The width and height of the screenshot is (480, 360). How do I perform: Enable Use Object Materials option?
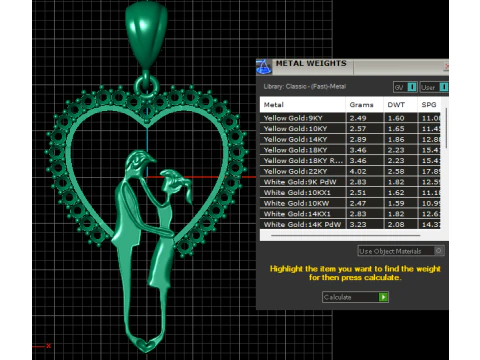(x=401, y=251)
